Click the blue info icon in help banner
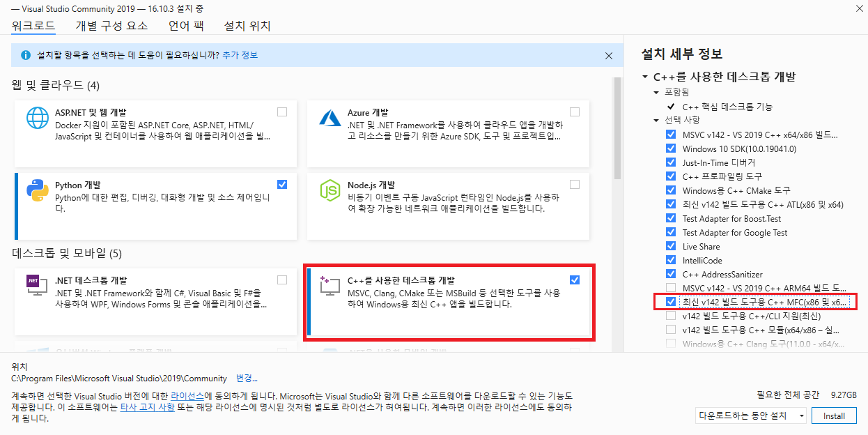The image size is (868, 435). [26, 55]
